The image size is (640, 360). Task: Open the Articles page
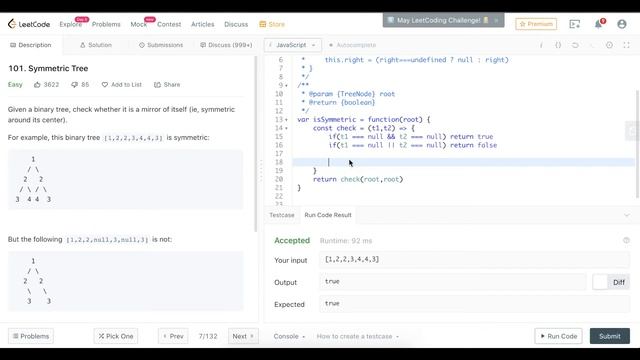click(x=202, y=24)
